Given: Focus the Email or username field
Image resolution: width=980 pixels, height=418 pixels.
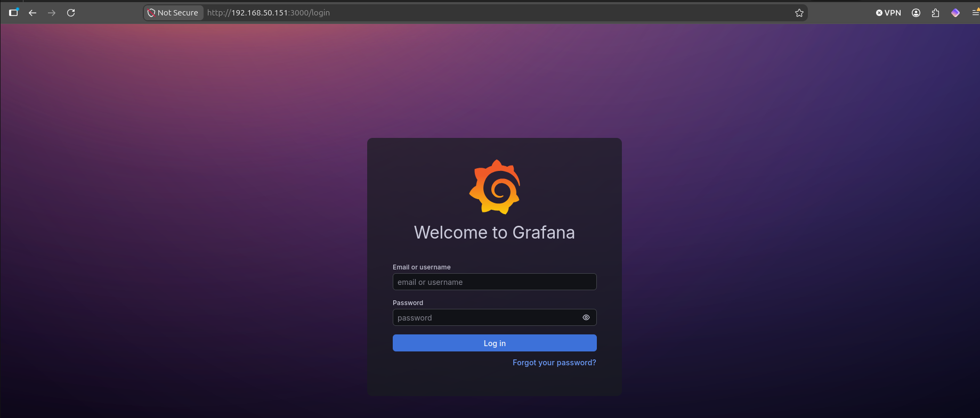Looking at the screenshot, I should (495, 282).
